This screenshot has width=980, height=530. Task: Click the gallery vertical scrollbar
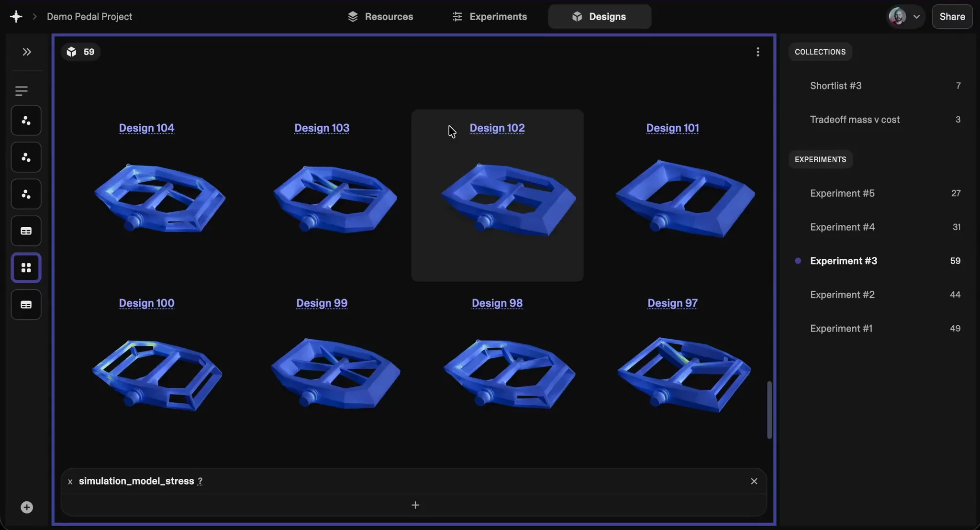pyautogui.click(x=769, y=409)
